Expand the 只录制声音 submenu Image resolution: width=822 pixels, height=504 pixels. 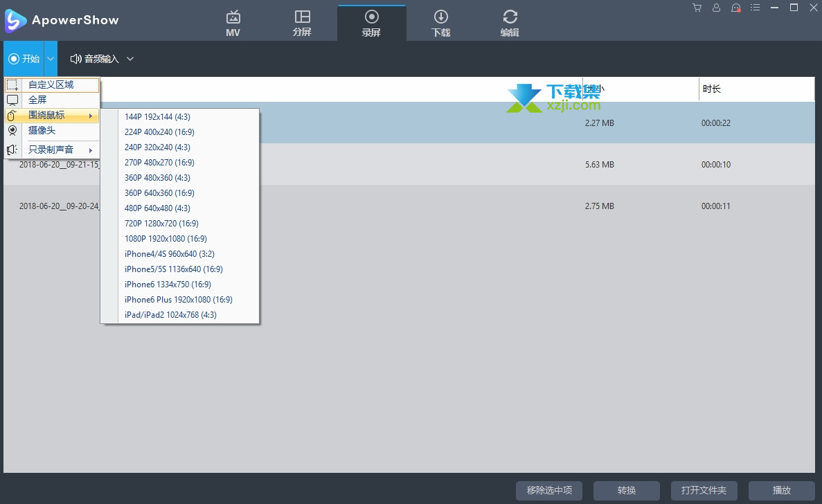(51, 150)
